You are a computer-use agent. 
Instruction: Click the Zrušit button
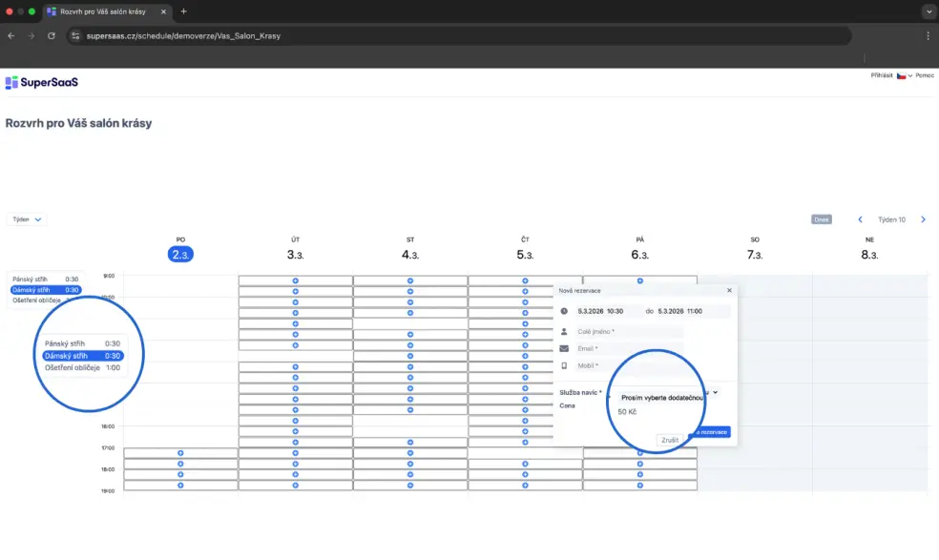pos(670,440)
